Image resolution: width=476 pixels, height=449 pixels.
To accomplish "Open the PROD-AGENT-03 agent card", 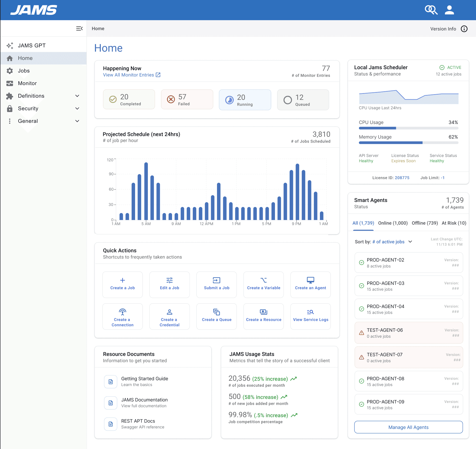I will [x=409, y=286].
